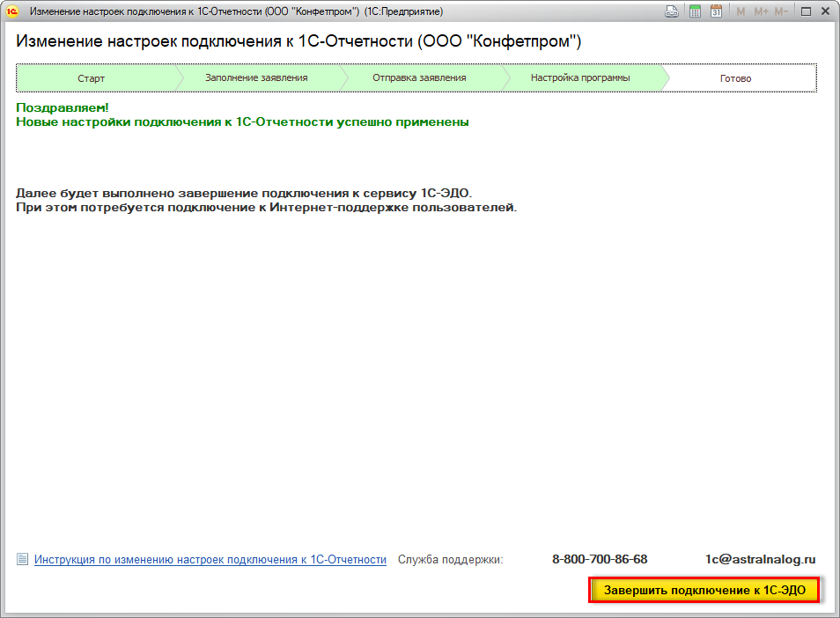Click the Интернет-поддержке пользователей text line
The width and height of the screenshot is (840, 618).
266,207
